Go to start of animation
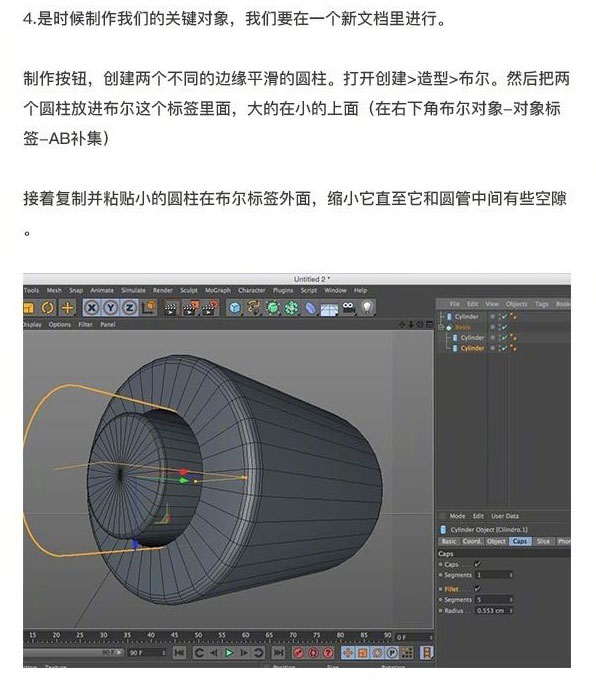This screenshot has height=680, width=596. click(x=179, y=652)
